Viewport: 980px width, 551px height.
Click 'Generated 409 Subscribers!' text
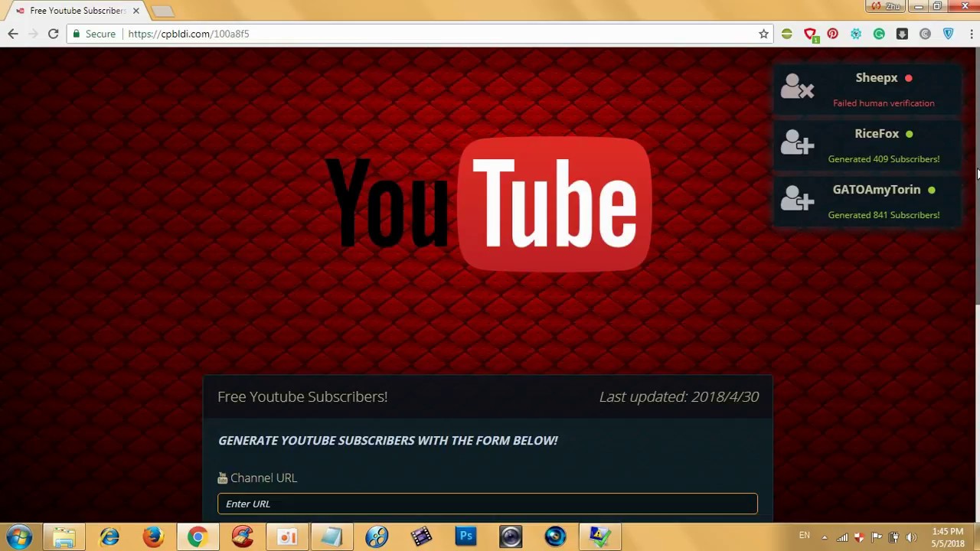[884, 159]
